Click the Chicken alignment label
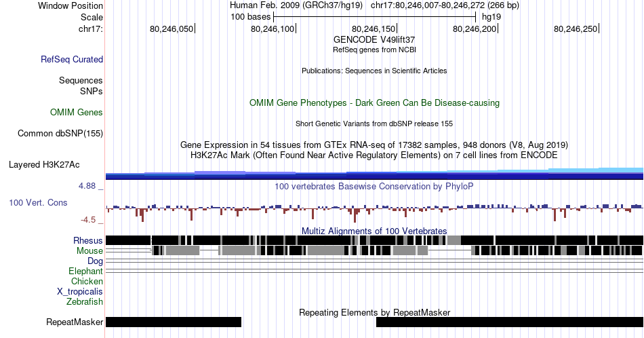Viewport: 644px width, 338px height. pos(87,281)
